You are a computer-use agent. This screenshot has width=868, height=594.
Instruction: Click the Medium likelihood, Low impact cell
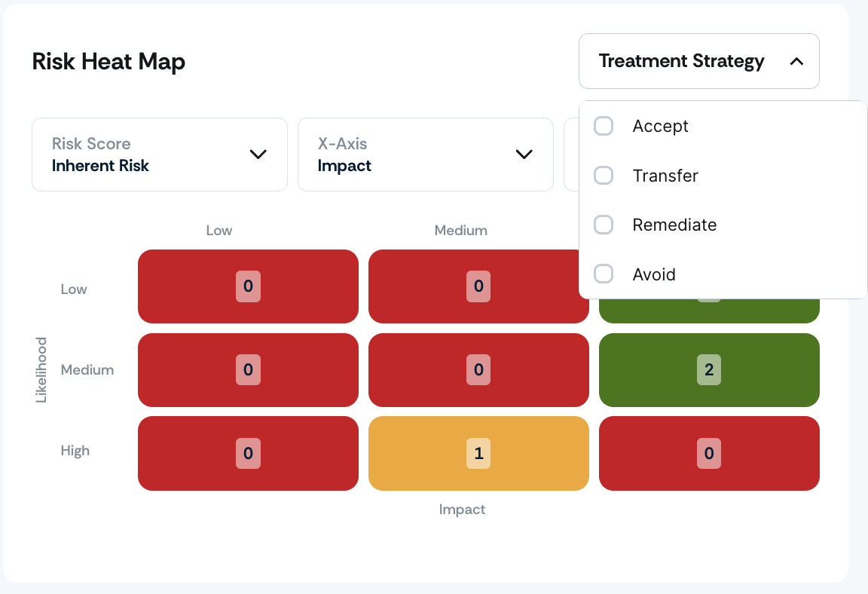pos(248,370)
